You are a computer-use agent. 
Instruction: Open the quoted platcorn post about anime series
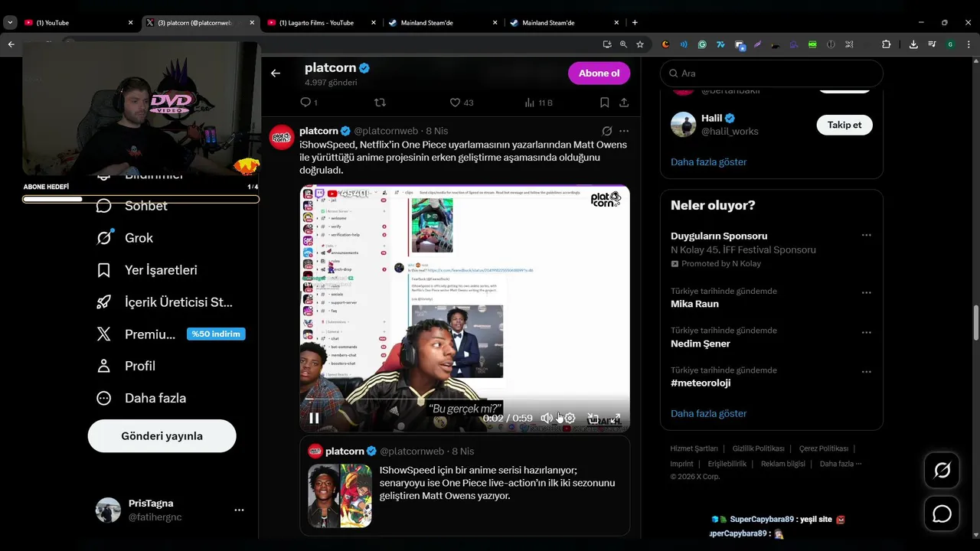(x=465, y=485)
